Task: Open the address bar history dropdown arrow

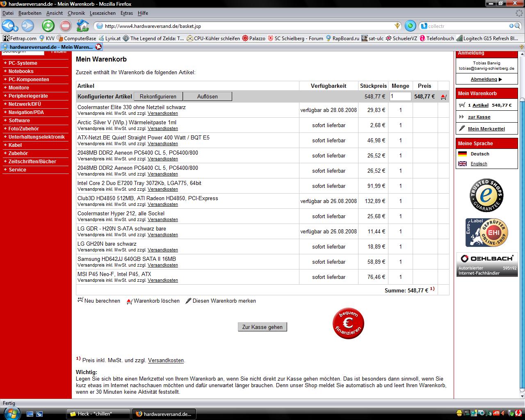Action: [x=397, y=26]
